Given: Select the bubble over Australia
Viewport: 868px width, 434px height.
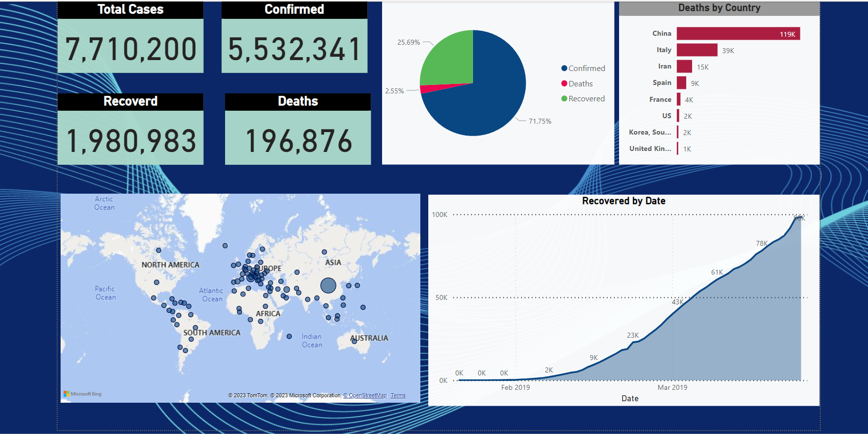Looking at the screenshot, I should point(354,342).
